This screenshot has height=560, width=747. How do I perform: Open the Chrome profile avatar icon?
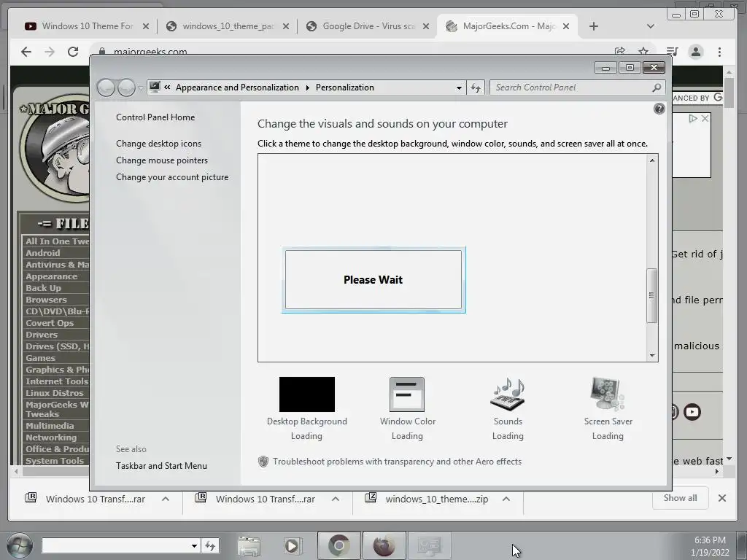[696, 52]
